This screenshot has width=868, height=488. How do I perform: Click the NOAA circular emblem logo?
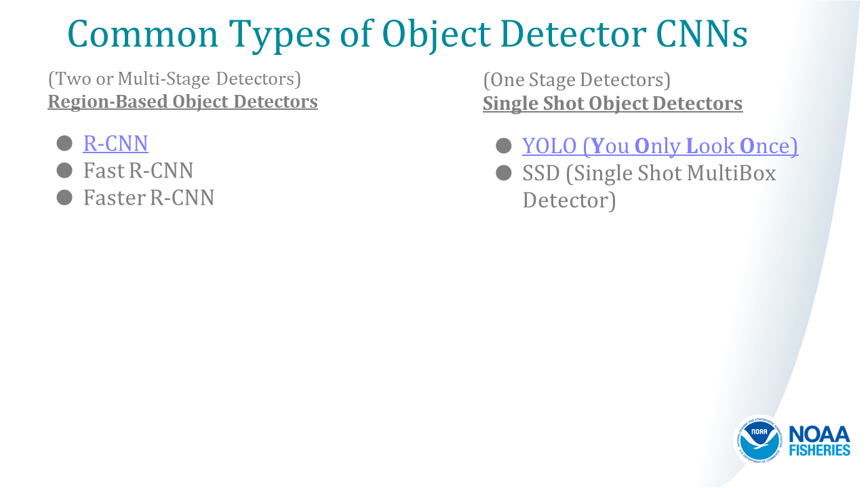[759, 440]
